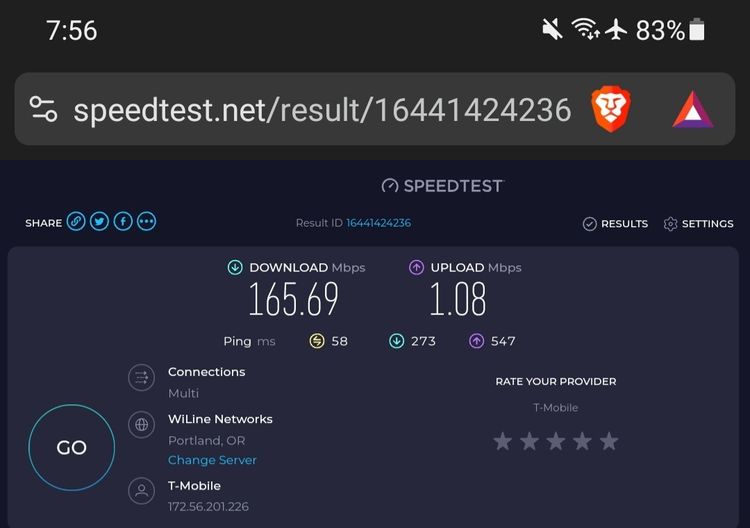Click the T-Mobile user profile icon
750x528 pixels.
(142, 491)
